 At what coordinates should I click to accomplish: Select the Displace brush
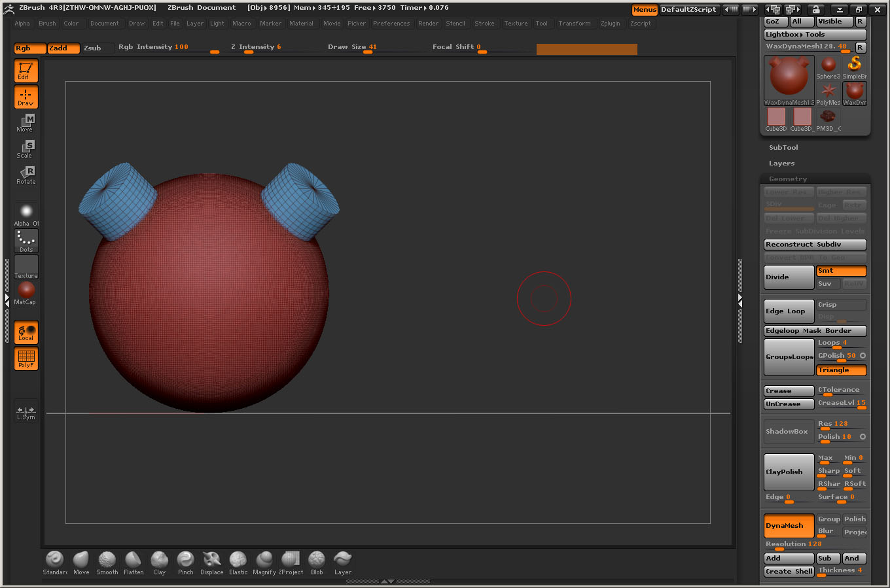click(x=212, y=562)
